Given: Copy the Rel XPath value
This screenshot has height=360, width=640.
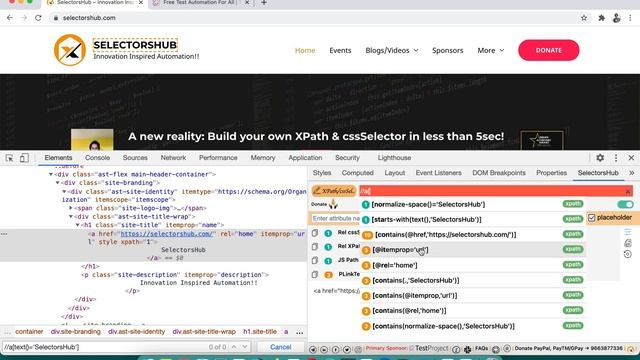Looking at the screenshot, I should point(315,247).
